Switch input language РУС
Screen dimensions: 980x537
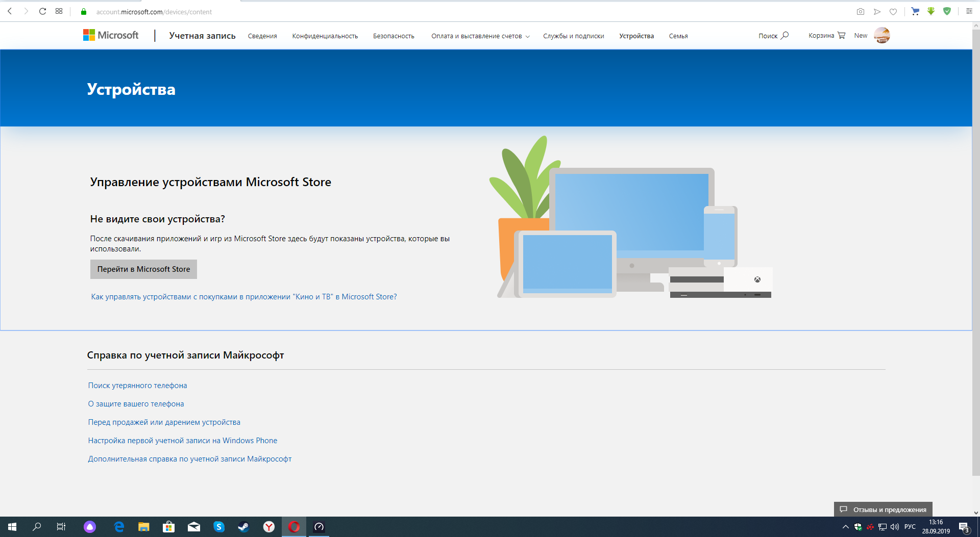point(910,527)
